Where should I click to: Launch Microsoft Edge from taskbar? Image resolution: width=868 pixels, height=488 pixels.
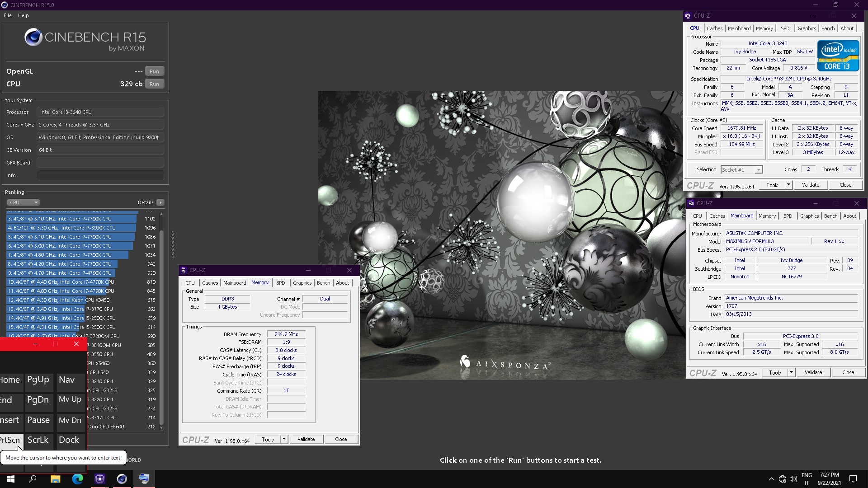[77, 479]
